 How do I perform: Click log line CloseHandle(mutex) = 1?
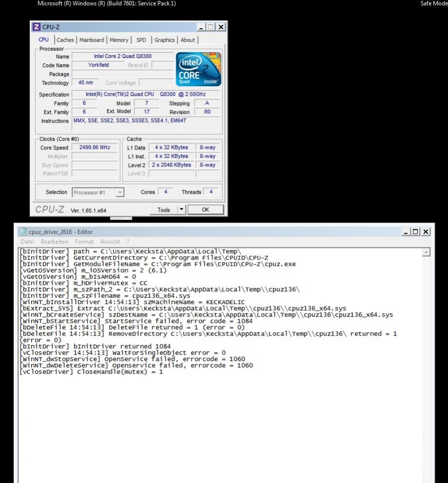91,371
